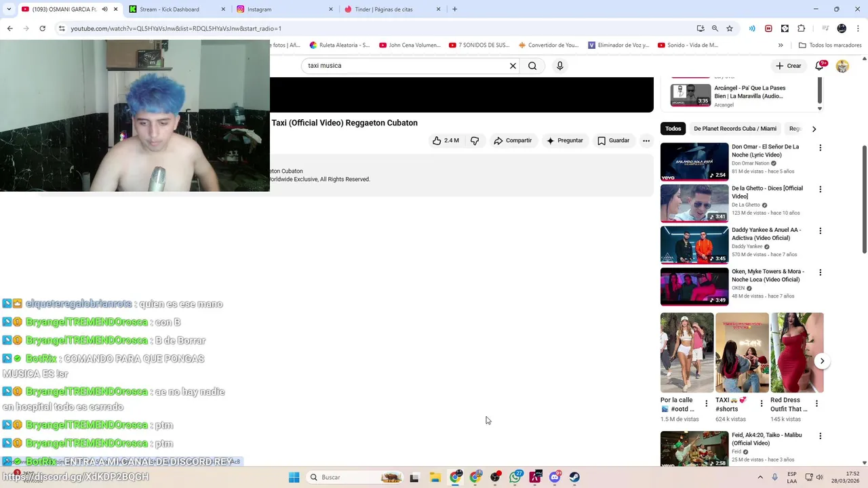Open the blue sound-wave extension icon
The image size is (868, 488).
click(752, 28)
